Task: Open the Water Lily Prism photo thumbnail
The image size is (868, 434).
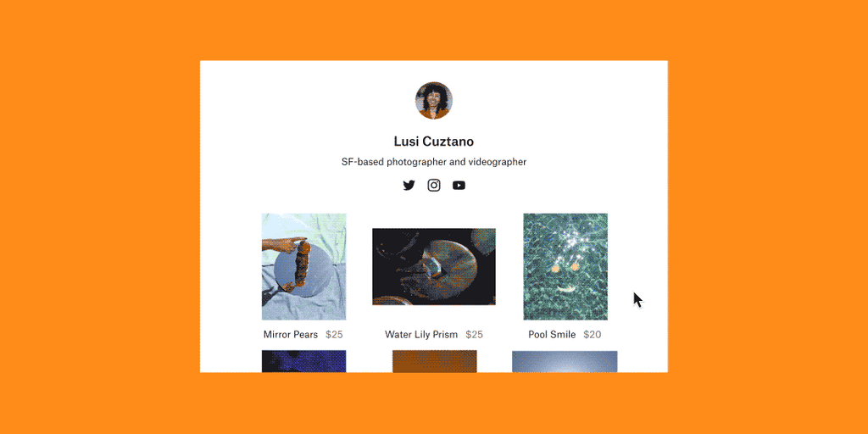Action: 434,266
